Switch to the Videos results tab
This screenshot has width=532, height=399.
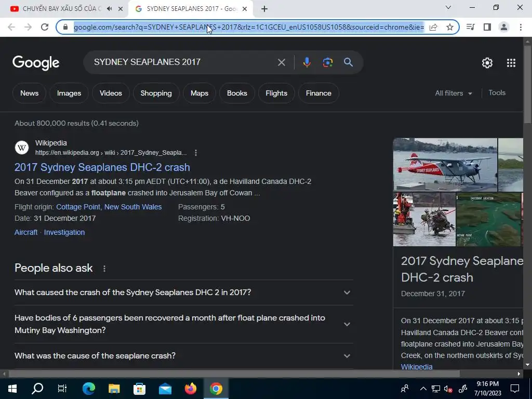111,93
